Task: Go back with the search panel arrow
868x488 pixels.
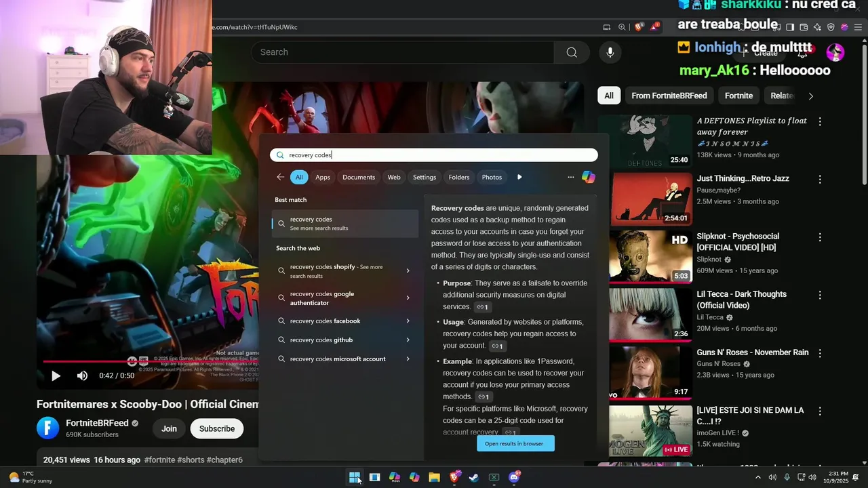Action: coord(281,177)
